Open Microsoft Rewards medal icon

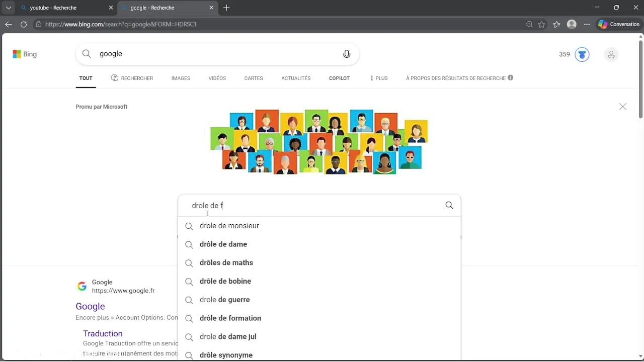pos(582,54)
